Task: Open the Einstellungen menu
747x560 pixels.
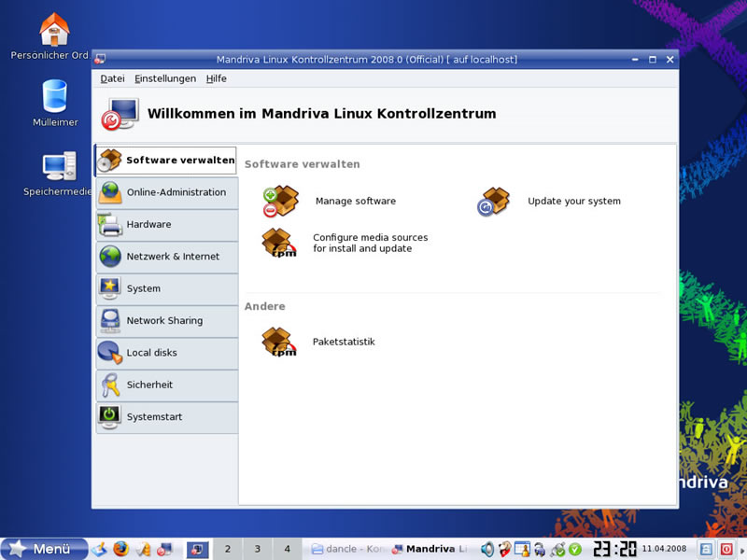Action: click(165, 78)
